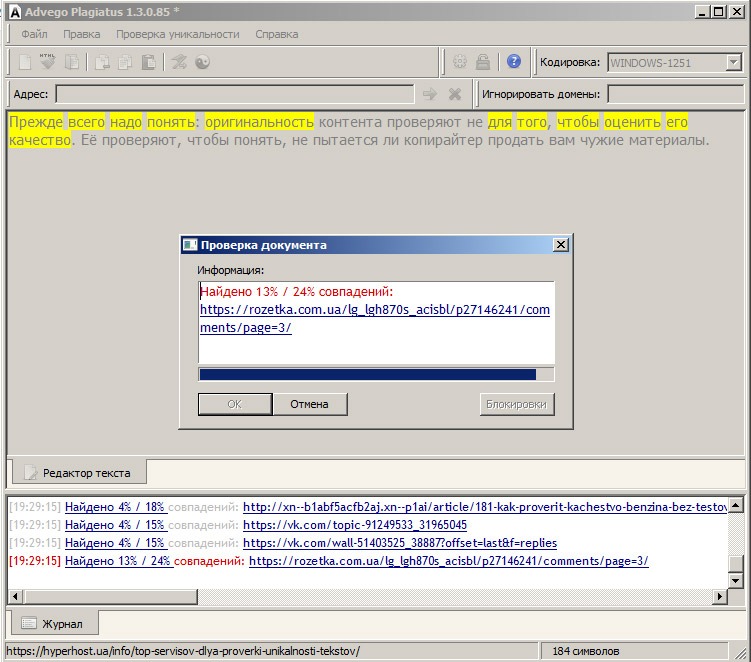Click highlighted word 'оригинальность' in editor

click(259, 122)
